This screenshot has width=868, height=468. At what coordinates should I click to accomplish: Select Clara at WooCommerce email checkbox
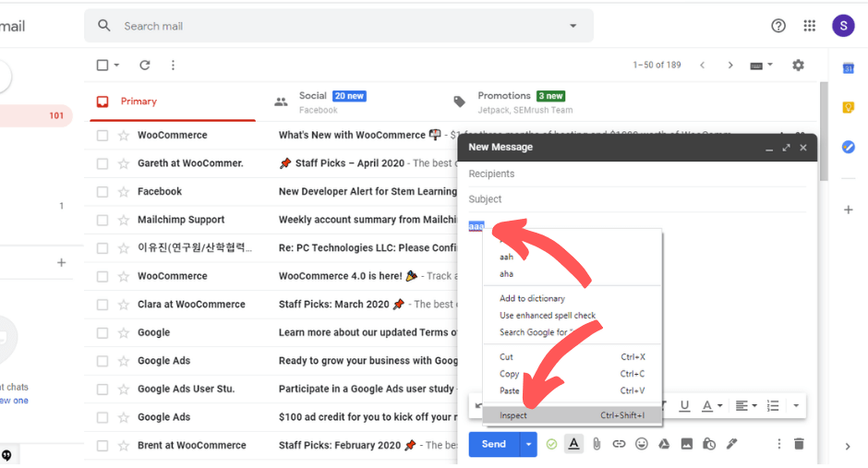(102, 305)
